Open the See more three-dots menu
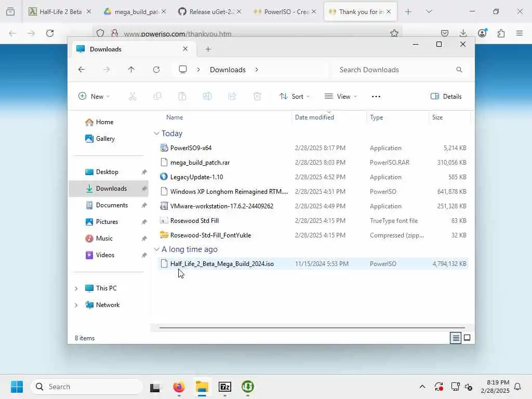Image resolution: width=532 pixels, height=399 pixels. tap(376, 96)
